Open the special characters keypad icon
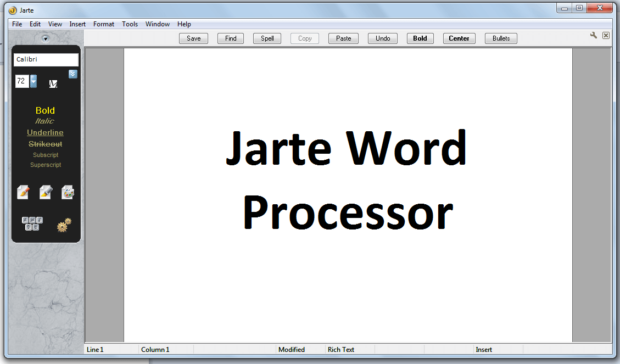This screenshot has width=620, height=364. [x=32, y=223]
